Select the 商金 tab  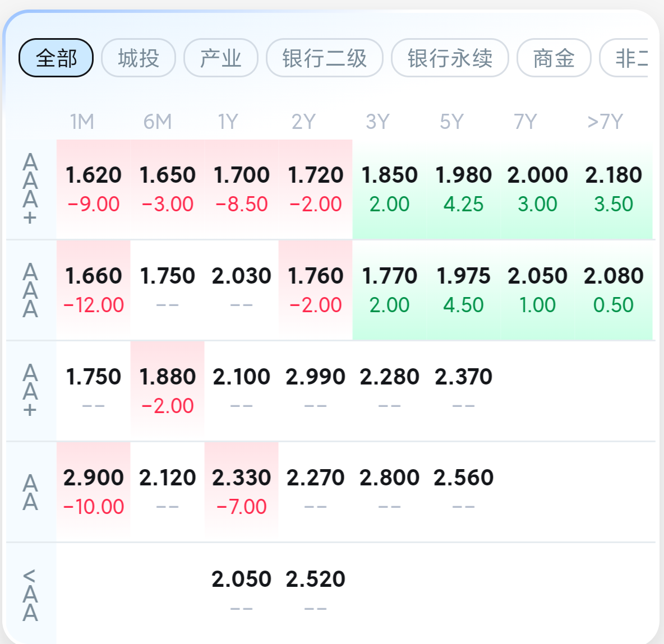click(x=554, y=58)
